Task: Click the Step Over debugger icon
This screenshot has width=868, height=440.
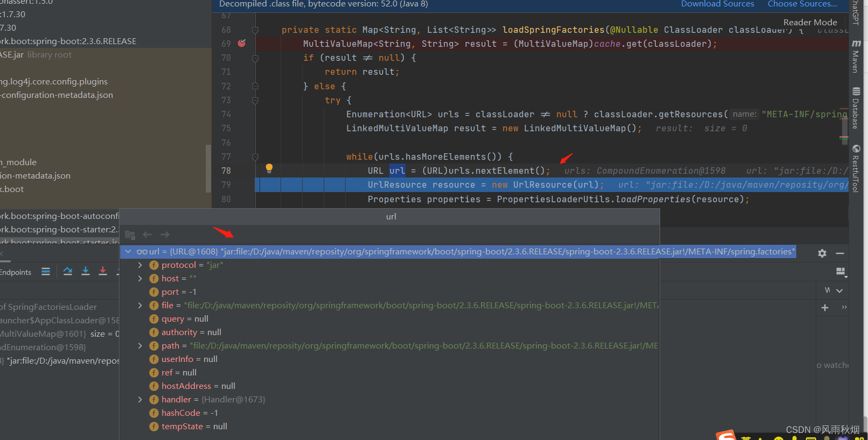Action: point(68,271)
